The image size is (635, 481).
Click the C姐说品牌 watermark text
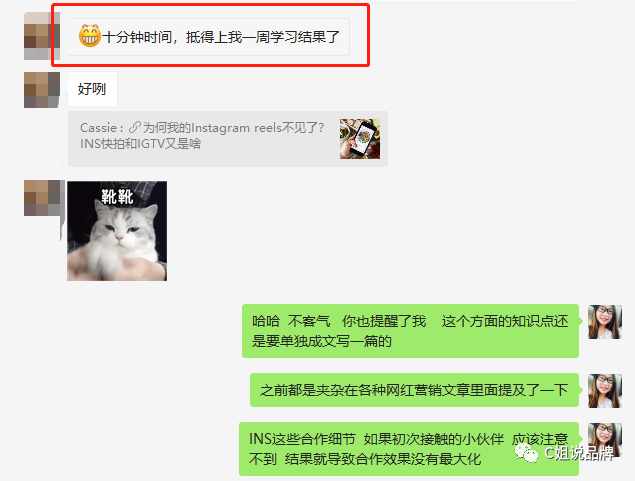pyautogui.click(x=579, y=453)
